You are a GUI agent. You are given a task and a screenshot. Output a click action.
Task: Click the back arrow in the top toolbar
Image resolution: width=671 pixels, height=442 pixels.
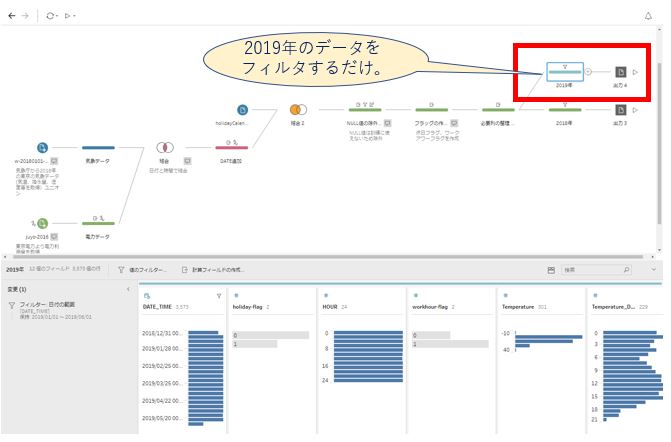pos(12,16)
